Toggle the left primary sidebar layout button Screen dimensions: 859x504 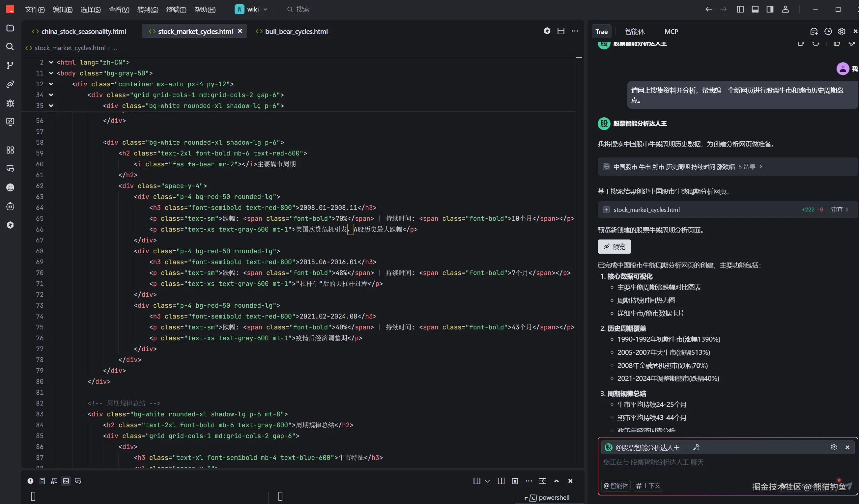(x=740, y=10)
